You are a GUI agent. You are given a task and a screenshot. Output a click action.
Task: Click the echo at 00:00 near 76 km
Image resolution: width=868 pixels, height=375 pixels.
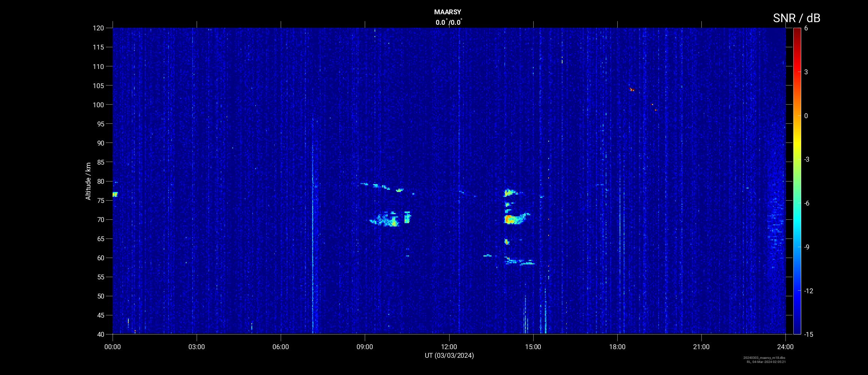point(115,194)
